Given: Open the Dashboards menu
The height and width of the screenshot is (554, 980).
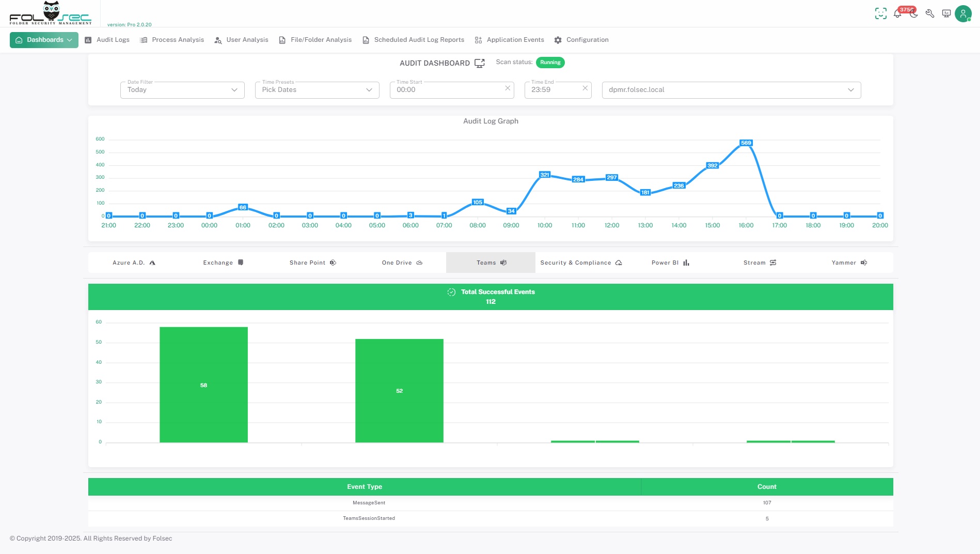Looking at the screenshot, I should point(44,40).
